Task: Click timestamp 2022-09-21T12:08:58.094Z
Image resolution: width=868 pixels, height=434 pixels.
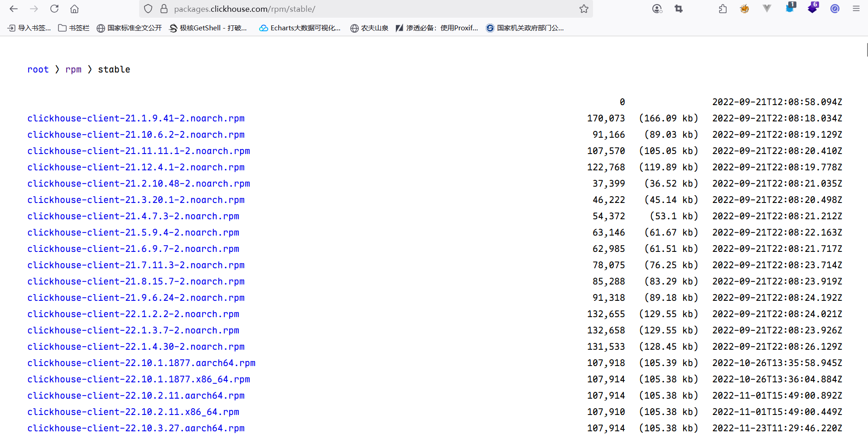Action: pyautogui.click(x=777, y=102)
